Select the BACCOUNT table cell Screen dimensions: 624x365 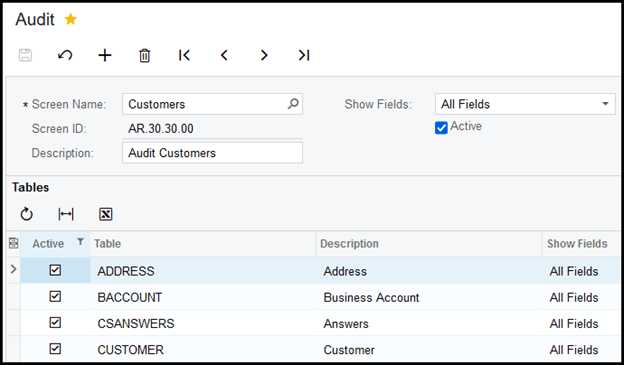click(203, 297)
